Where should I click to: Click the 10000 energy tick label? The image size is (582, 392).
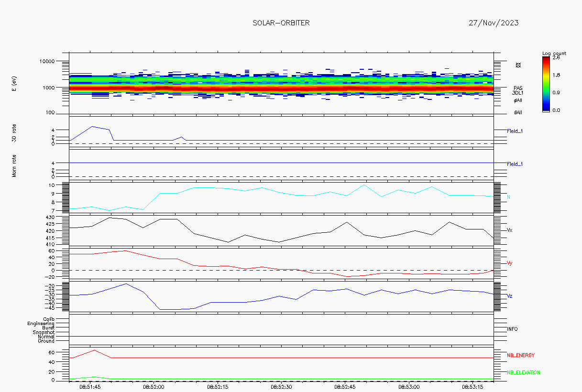pyautogui.click(x=47, y=61)
